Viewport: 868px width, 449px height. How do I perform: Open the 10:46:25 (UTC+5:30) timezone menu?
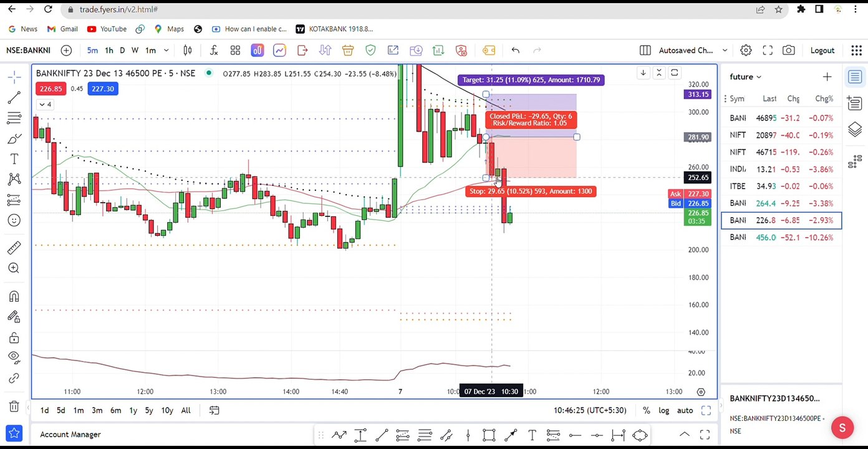pyautogui.click(x=590, y=410)
